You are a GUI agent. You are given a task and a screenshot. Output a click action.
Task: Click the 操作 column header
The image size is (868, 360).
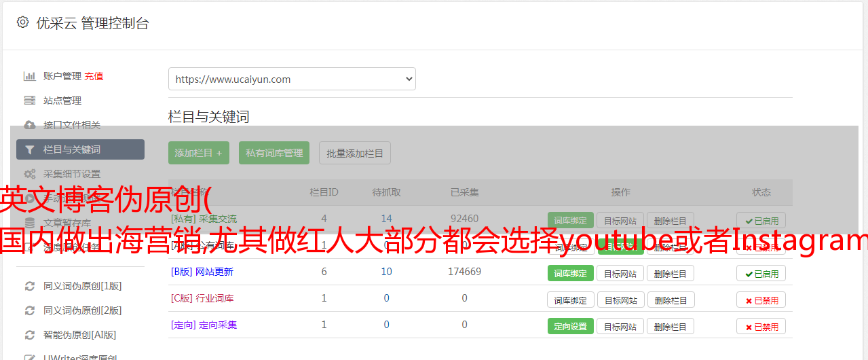tap(620, 192)
